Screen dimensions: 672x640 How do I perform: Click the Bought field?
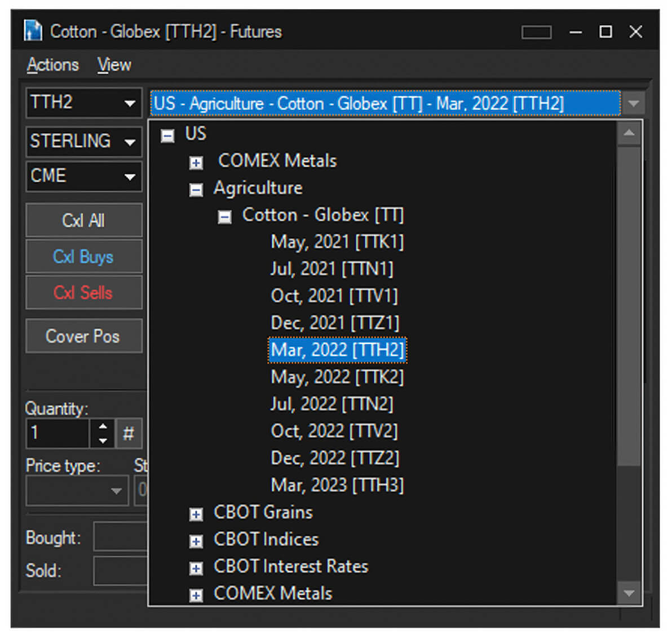[121, 536]
